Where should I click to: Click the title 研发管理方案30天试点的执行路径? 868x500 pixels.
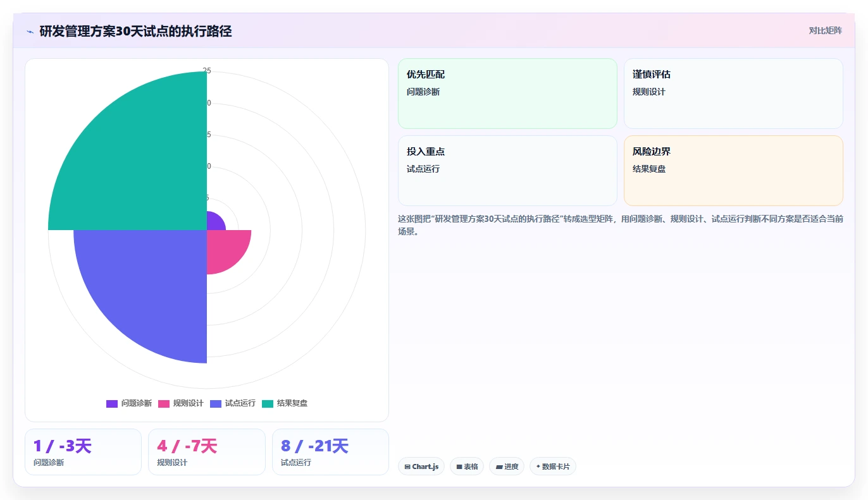pyautogui.click(x=135, y=31)
